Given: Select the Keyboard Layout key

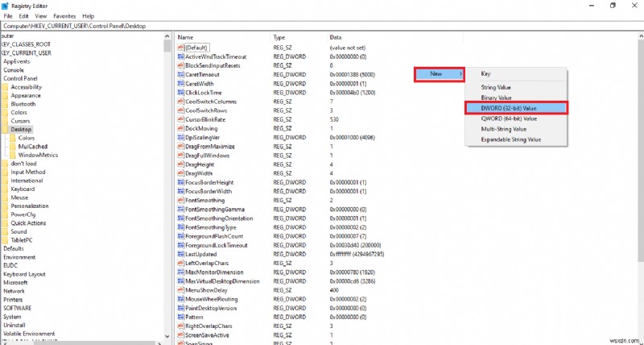Looking at the screenshot, I should (24, 274).
